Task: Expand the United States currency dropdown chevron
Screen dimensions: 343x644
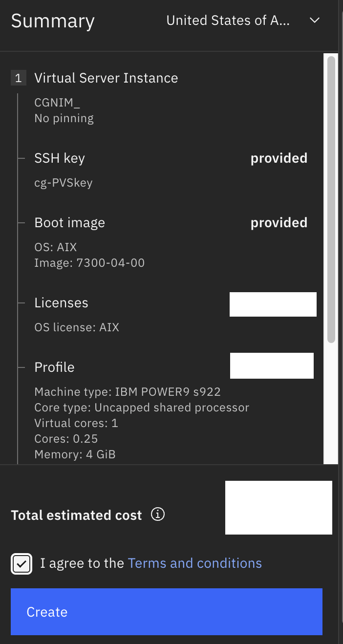Action: point(314,21)
